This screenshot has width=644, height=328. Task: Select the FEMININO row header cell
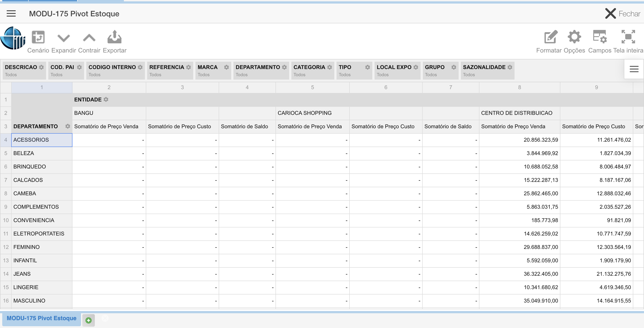42,247
